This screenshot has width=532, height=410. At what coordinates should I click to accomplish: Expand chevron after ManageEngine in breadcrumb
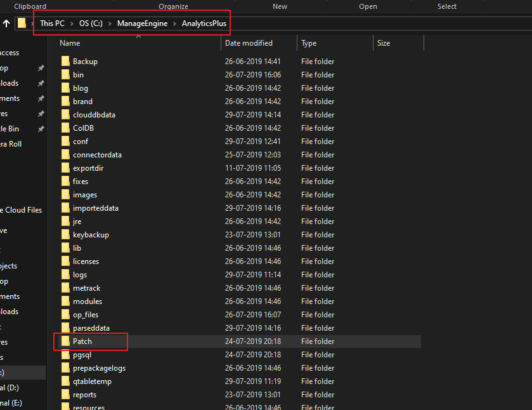coord(175,23)
